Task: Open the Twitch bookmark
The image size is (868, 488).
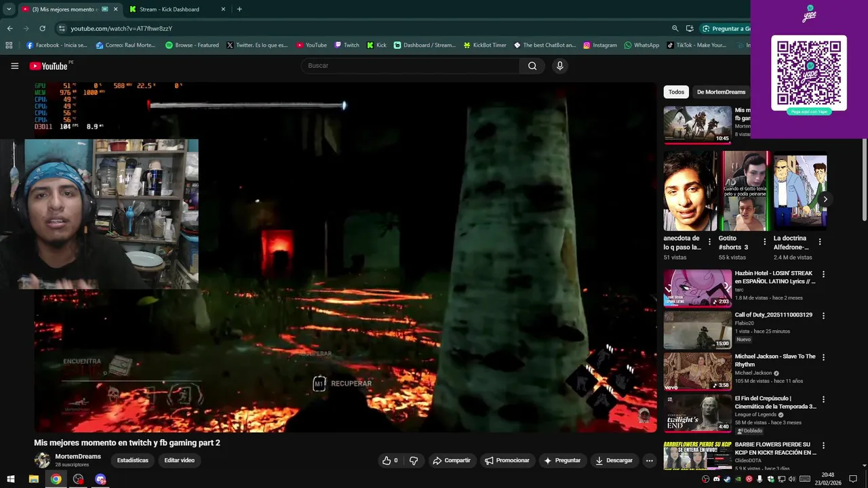Action: pos(347,45)
